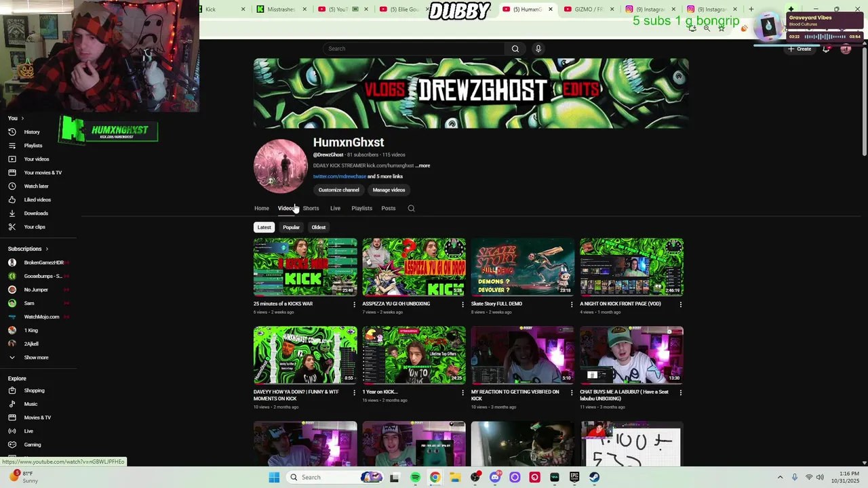Go to Your videos in sidebar

click(36, 159)
